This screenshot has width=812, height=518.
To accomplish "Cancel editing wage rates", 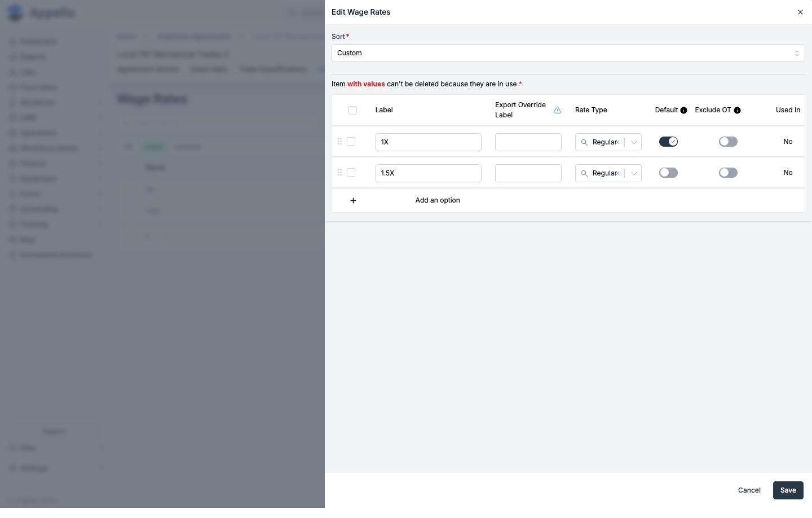I will click(749, 490).
